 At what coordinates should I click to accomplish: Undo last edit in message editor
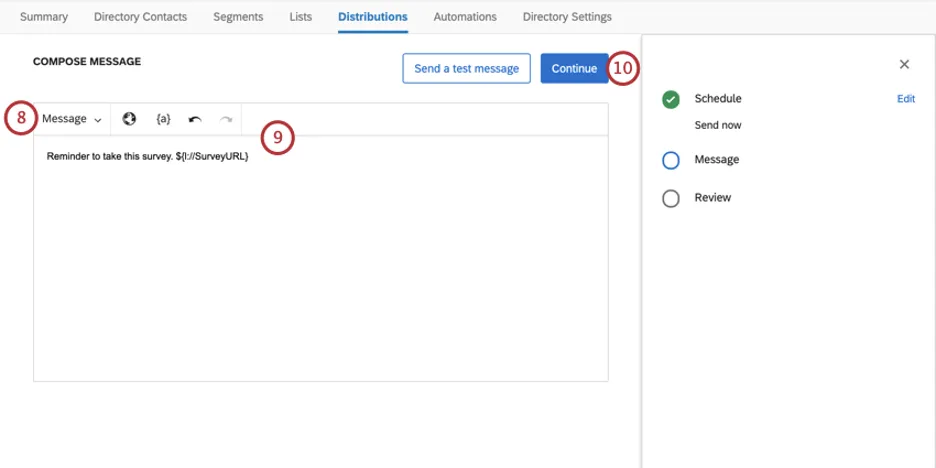(195, 119)
